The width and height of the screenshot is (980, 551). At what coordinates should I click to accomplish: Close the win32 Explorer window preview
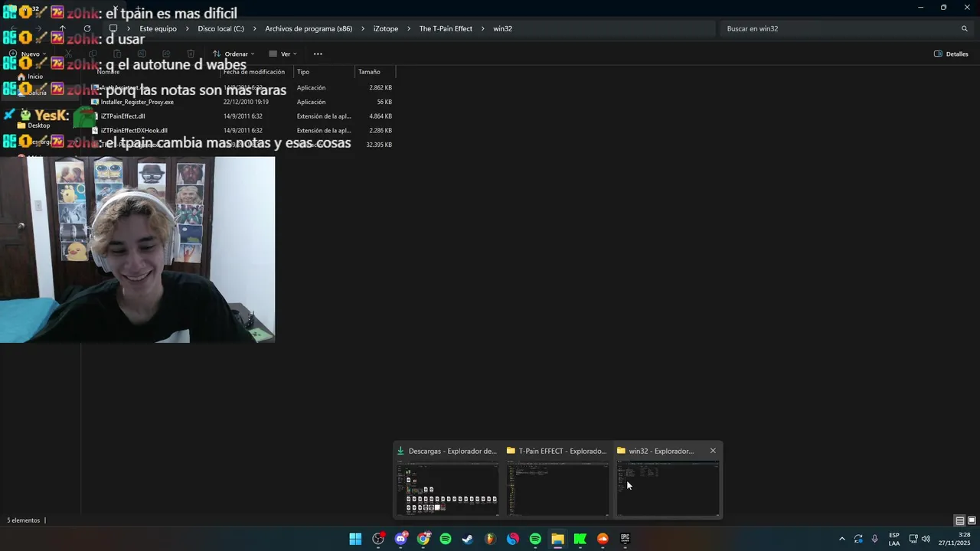[x=713, y=451]
